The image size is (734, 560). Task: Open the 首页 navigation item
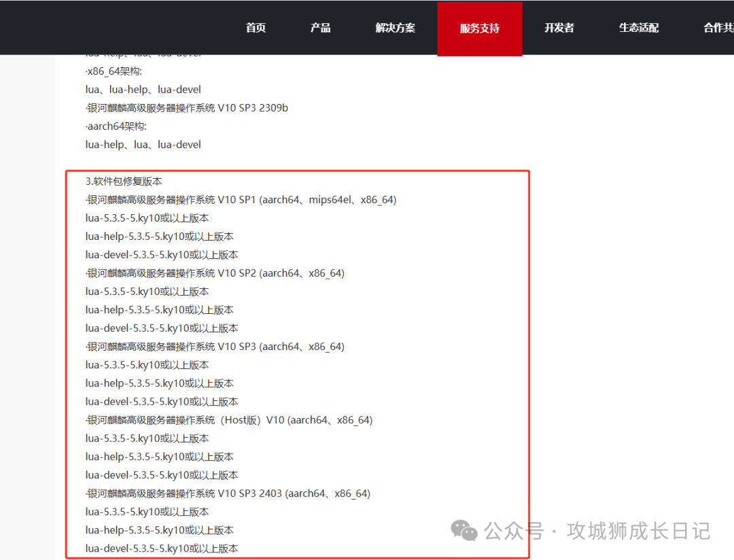pos(256,28)
